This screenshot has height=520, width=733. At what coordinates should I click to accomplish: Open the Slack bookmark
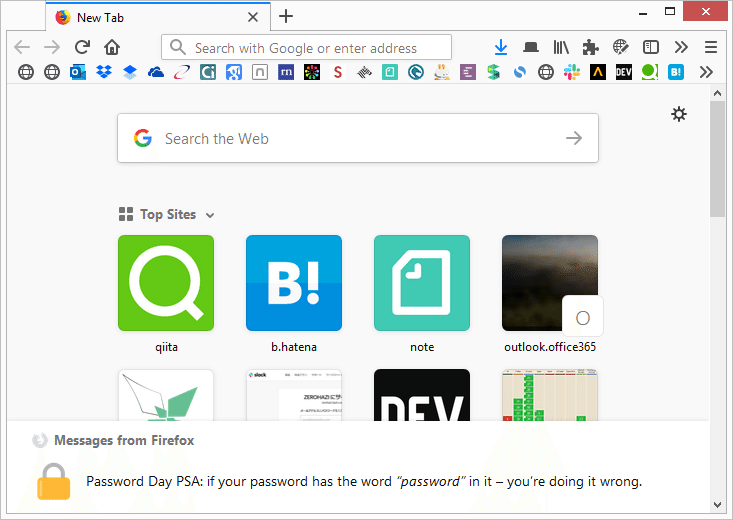(x=571, y=72)
